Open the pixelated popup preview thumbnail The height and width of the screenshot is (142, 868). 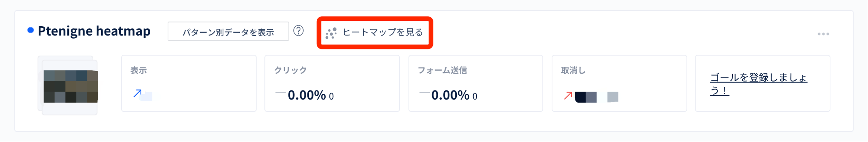click(x=69, y=86)
